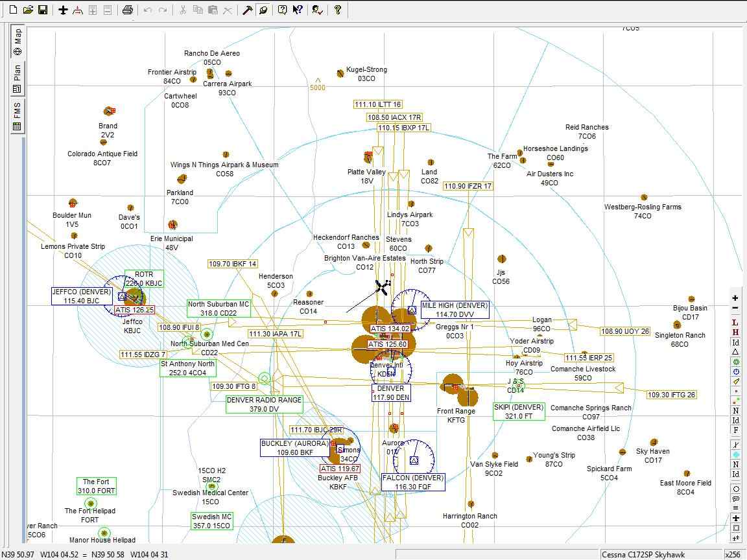This screenshot has height=560, width=747.
Task: Toggle high altitude airways H button
Action: [x=735, y=332]
